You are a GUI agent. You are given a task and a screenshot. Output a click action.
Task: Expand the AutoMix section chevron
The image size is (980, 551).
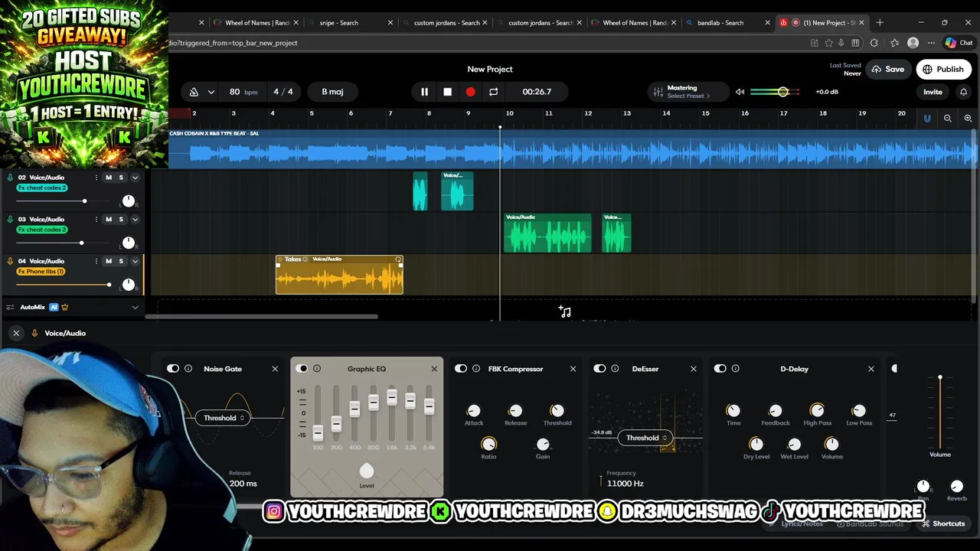(135, 308)
